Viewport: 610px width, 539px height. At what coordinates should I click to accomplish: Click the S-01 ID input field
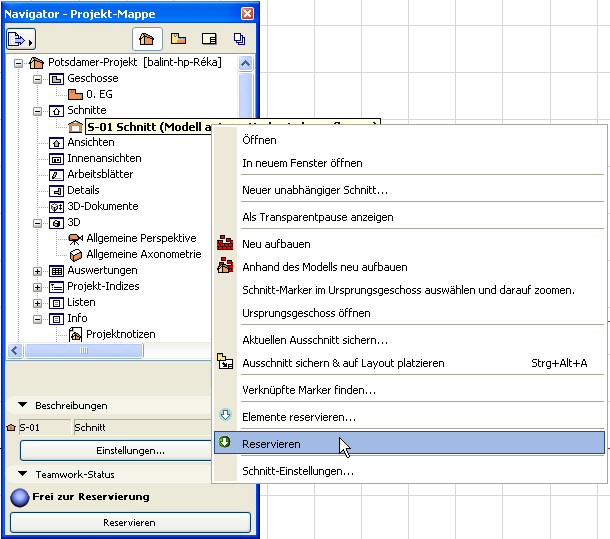click(x=44, y=427)
